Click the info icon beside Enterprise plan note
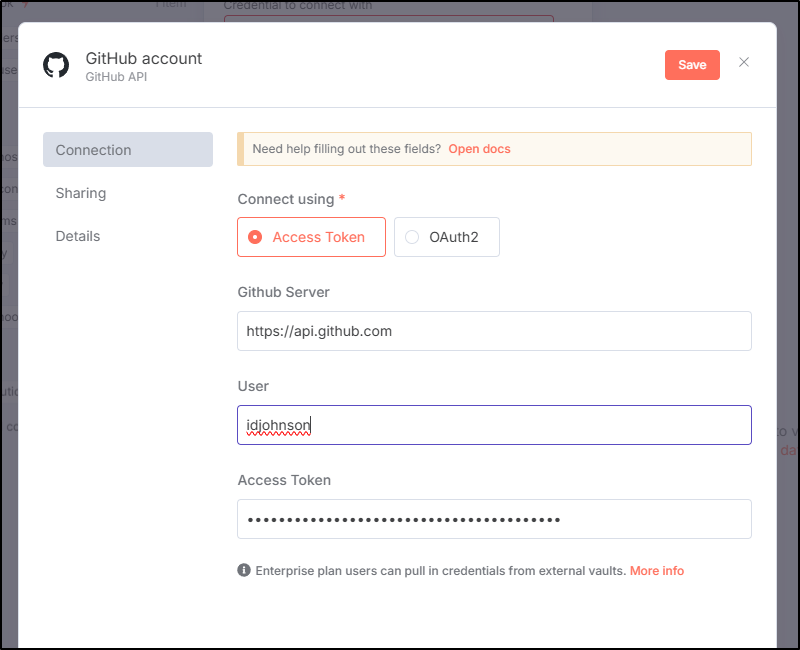The width and height of the screenshot is (800, 650). click(x=244, y=570)
